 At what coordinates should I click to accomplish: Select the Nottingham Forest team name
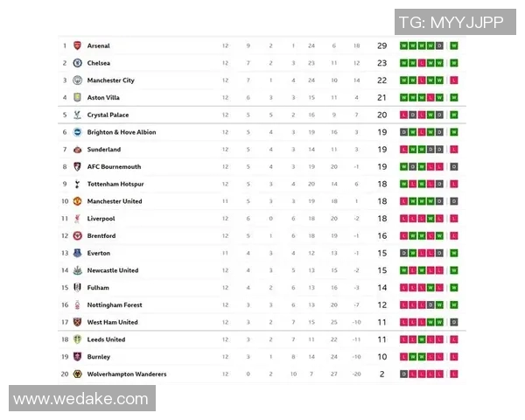[115, 304]
